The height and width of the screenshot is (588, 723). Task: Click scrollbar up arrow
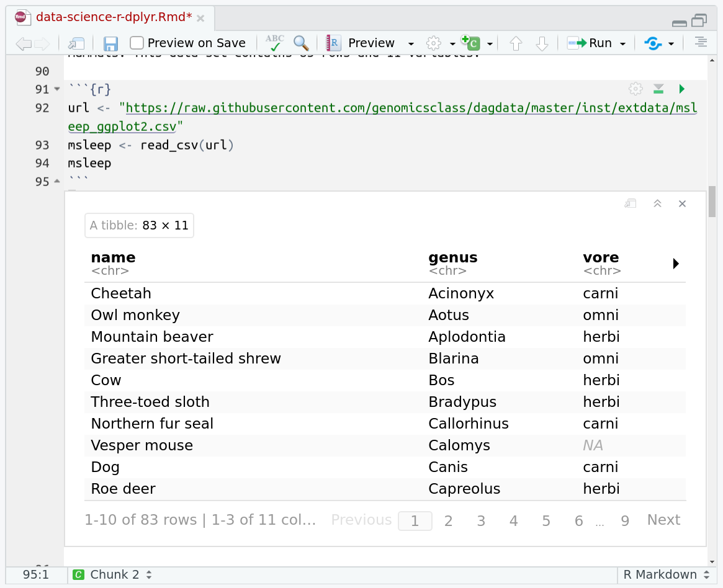point(712,60)
